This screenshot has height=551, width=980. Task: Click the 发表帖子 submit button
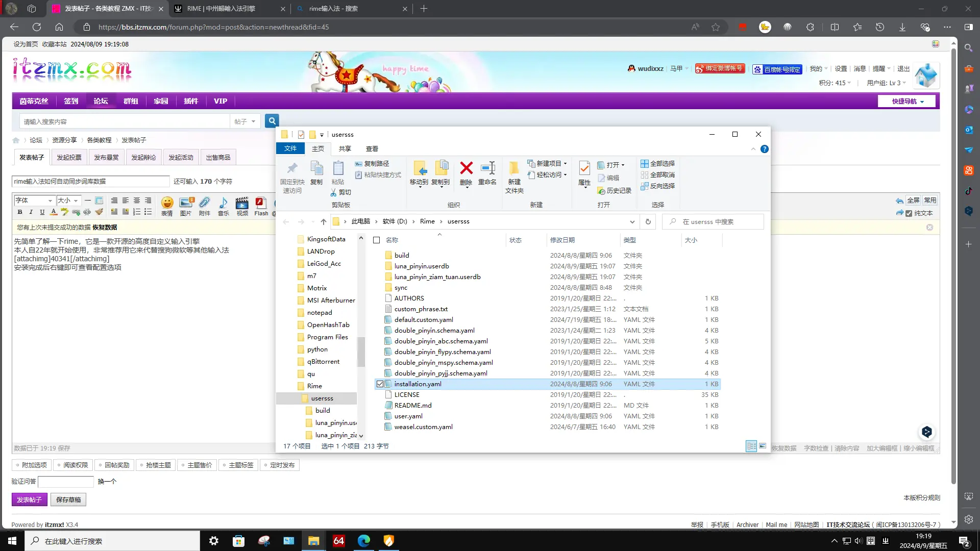pos(29,500)
